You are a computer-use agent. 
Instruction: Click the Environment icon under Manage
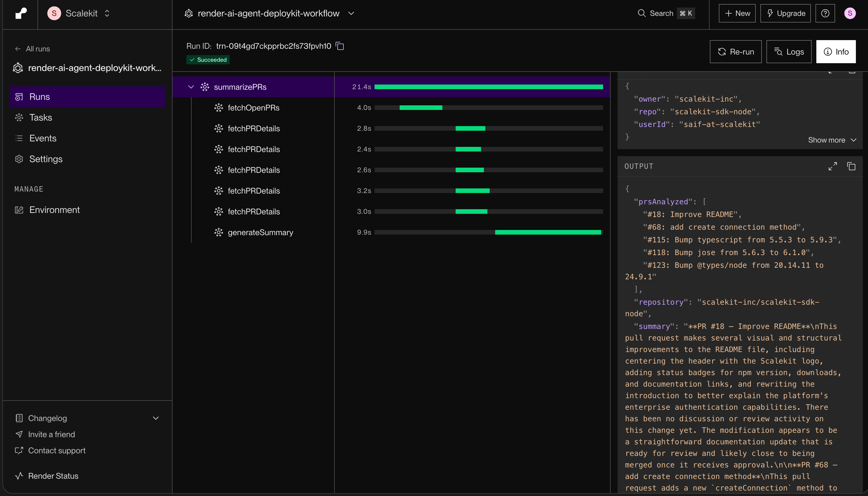coord(19,209)
